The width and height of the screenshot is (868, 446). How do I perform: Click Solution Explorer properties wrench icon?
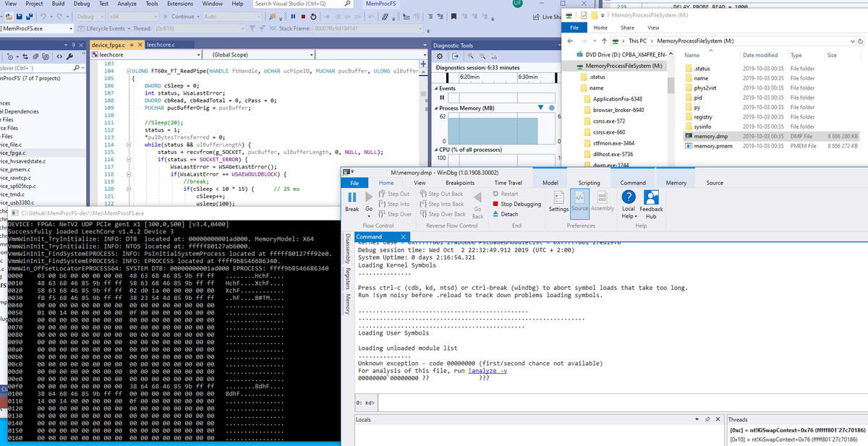point(68,55)
